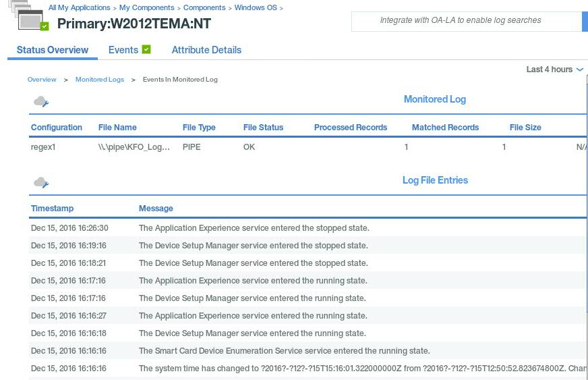Click the Windows component status icon beside the title
This screenshot has height=380, width=588.
[28, 16]
